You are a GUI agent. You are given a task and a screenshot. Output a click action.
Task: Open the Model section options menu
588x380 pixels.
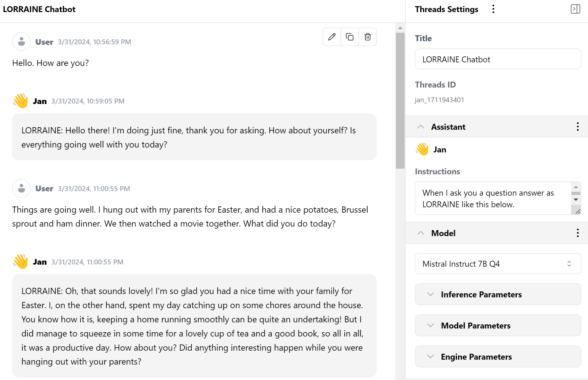coord(578,233)
